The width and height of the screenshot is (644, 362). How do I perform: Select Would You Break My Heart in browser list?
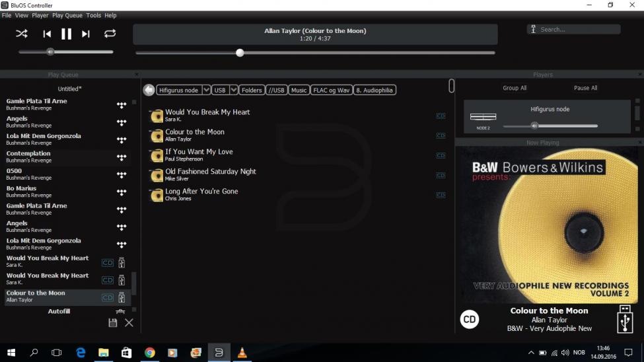(207, 112)
